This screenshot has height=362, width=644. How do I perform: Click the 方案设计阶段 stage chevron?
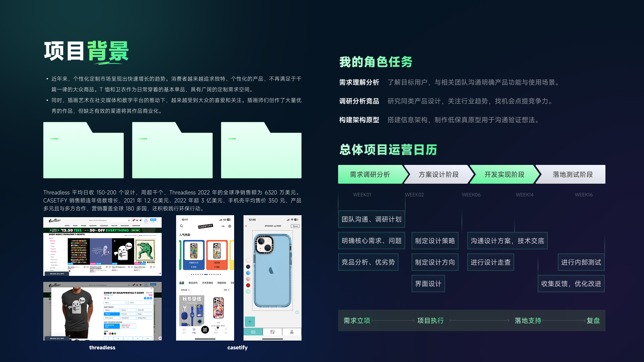(439, 174)
